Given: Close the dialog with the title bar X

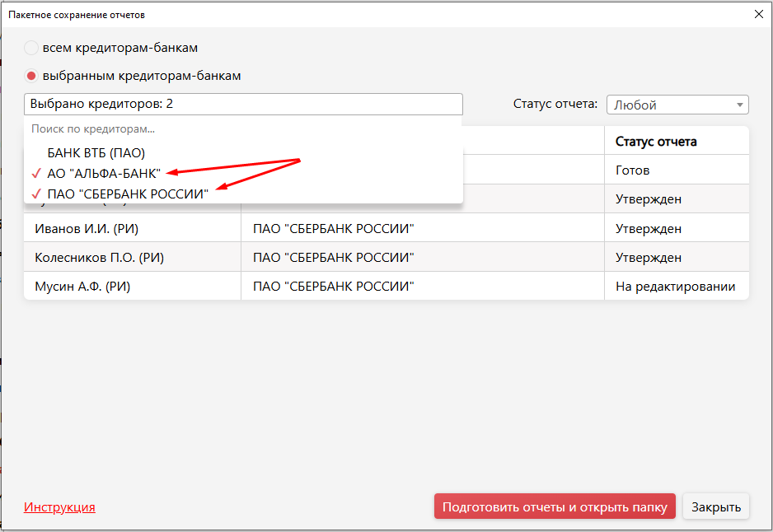Looking at the screenshot, I should point(758,14).
